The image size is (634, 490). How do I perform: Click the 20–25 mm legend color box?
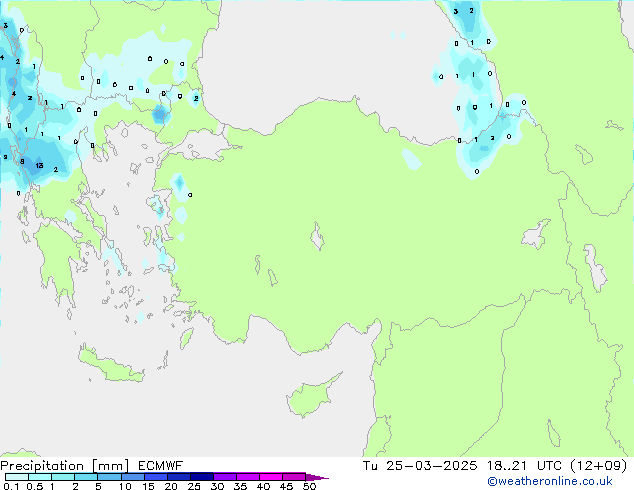pos(179,477)
